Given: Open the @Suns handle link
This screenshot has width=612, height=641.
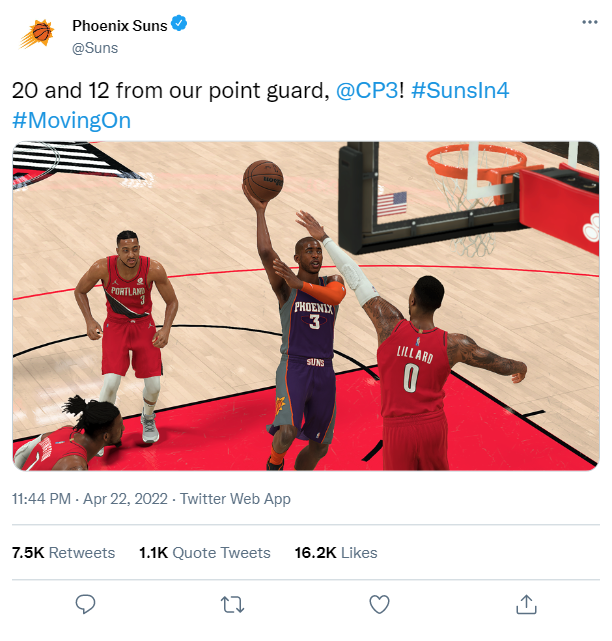Looking at the screenshot, I should coord(95,48).
